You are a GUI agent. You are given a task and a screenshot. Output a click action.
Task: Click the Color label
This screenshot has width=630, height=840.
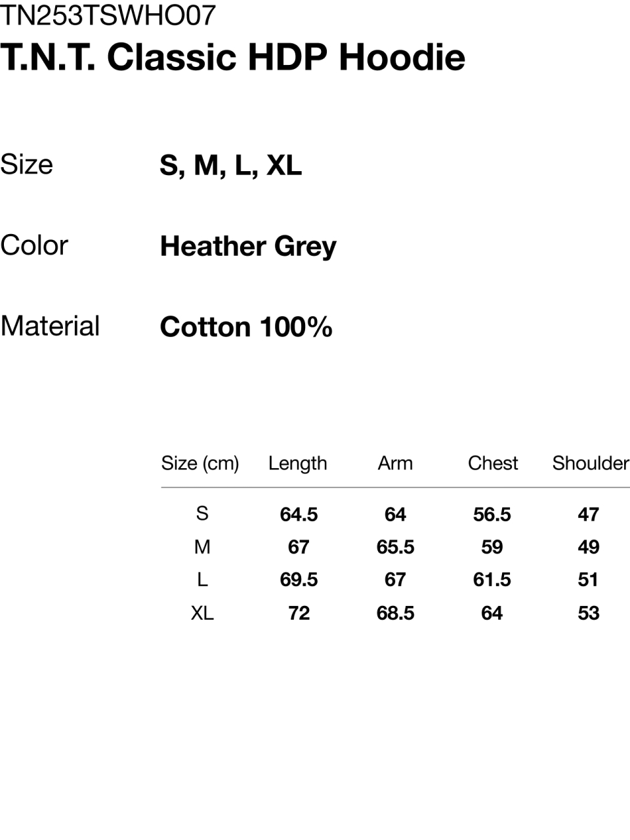pyautogui.click(x=34, y=246)
